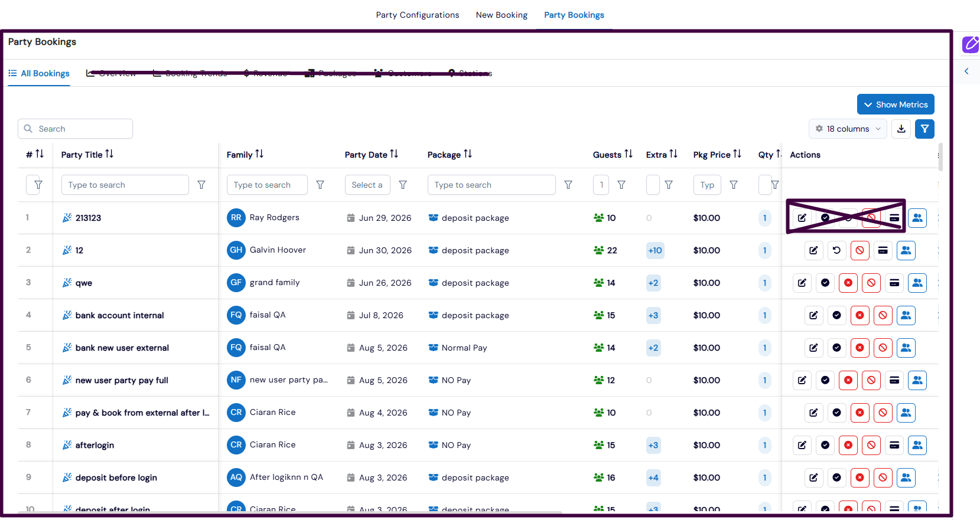Click the download export icon beside the columns selector
The height and width of the screenshot is (520, 980).
pyautogui.click(x=901, y=129)
